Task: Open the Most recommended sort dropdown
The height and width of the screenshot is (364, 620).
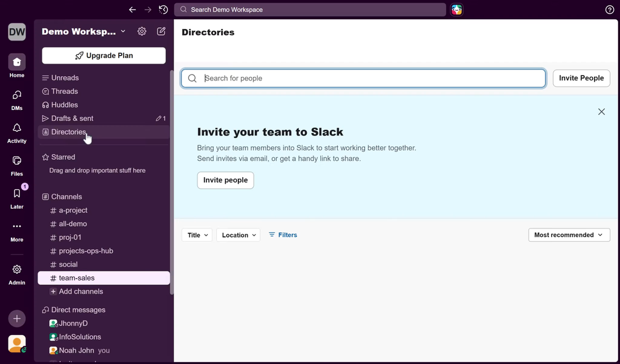Action: [569, 235]
